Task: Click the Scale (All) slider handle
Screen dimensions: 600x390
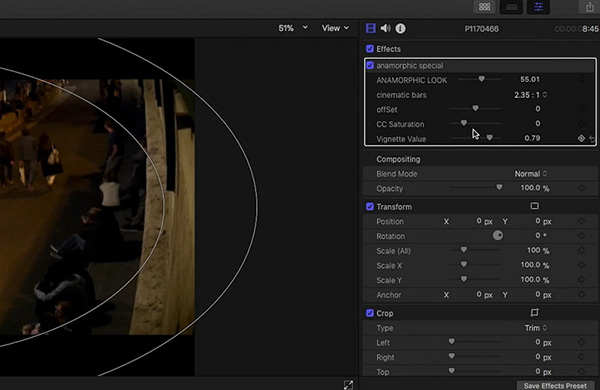Action: (464, 250)
